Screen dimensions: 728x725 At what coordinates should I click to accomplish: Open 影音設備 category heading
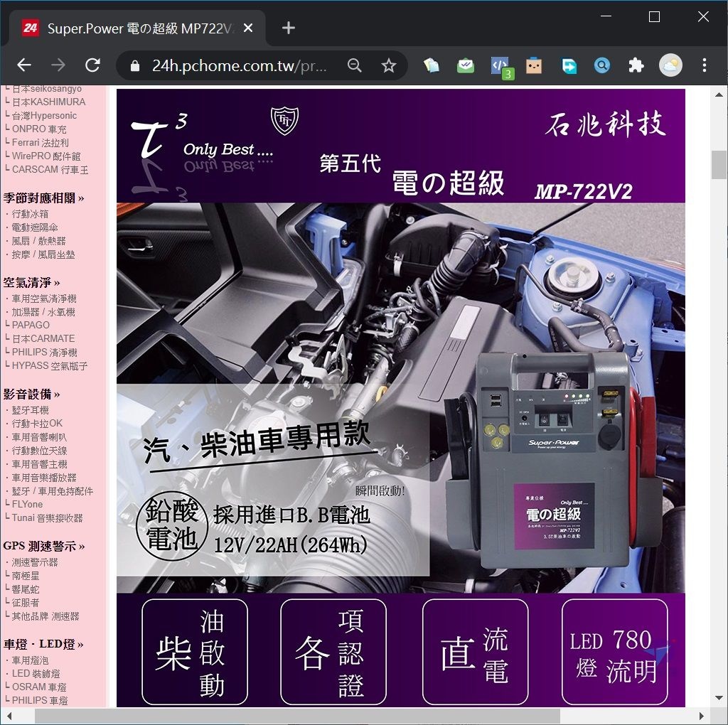31,394
